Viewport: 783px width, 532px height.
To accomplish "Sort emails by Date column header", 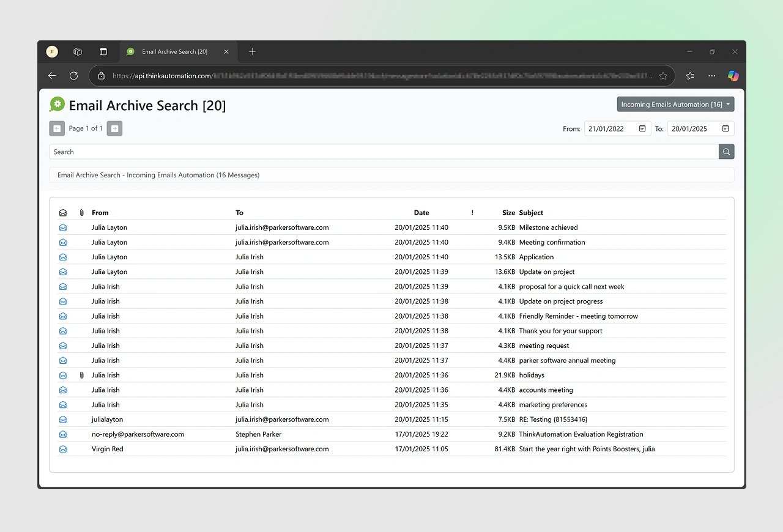I will (421, 213).
